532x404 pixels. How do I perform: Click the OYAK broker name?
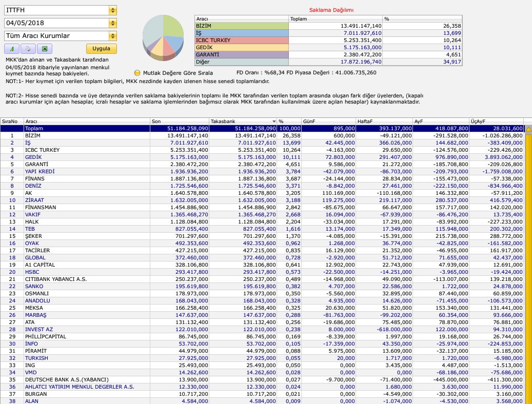pyautogui.click(x=32, y=243)
